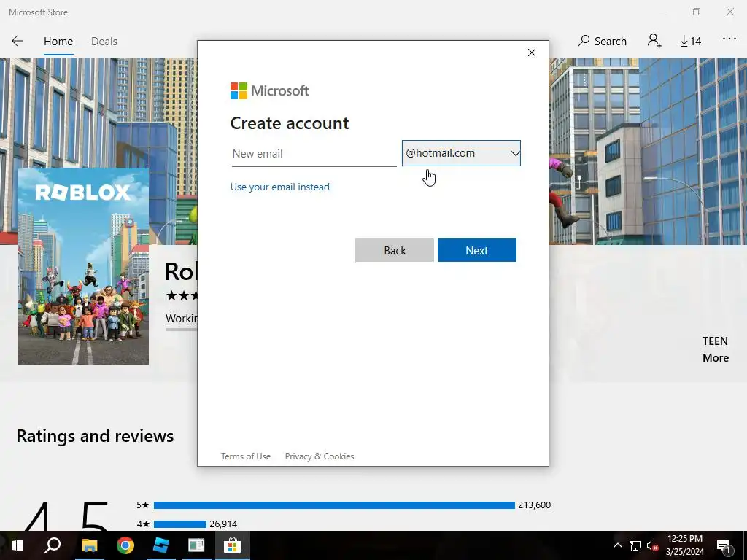This screenshot has height=560, width=747.
Task: Click the 4-star rating bar
Action: click(180, 524)
